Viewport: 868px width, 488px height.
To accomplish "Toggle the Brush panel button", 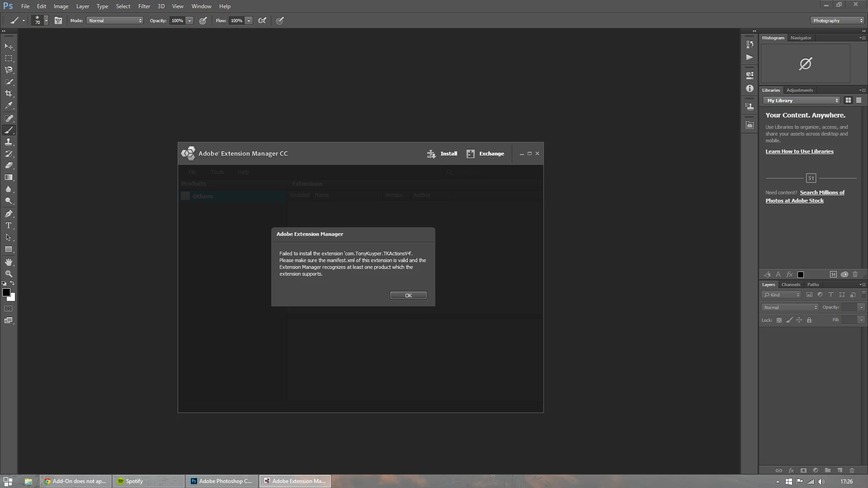I will coord(58,20).
